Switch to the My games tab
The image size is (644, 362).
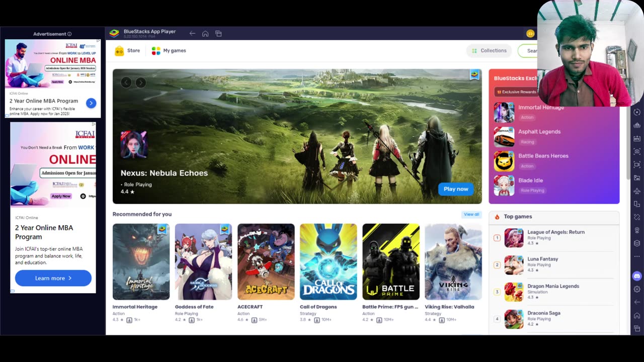169,51
